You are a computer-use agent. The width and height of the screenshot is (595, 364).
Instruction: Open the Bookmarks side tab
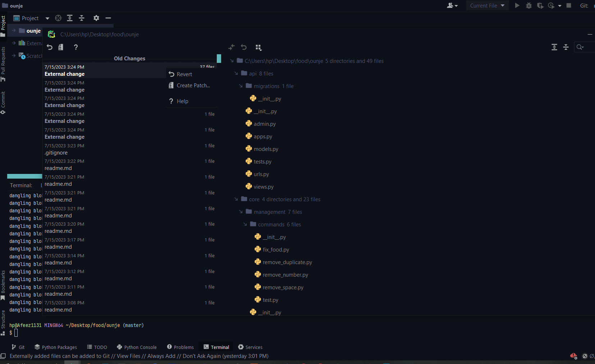3,285
